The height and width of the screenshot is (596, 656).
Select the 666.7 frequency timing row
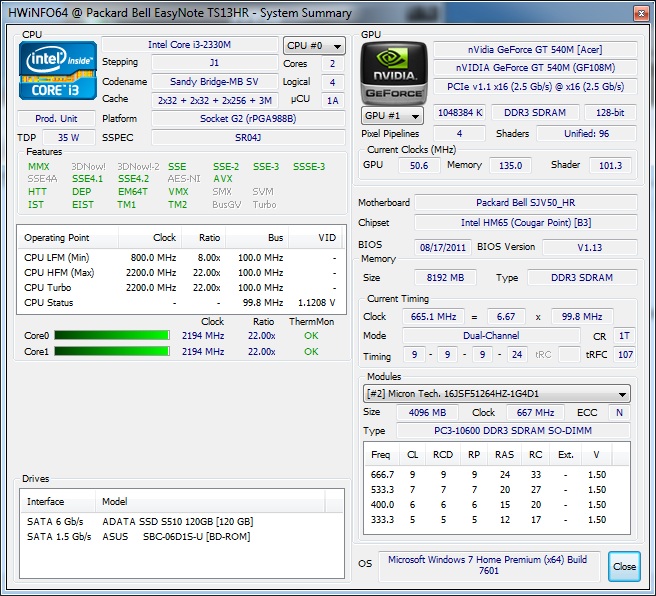pyautogui.click(x=497, y=475)
